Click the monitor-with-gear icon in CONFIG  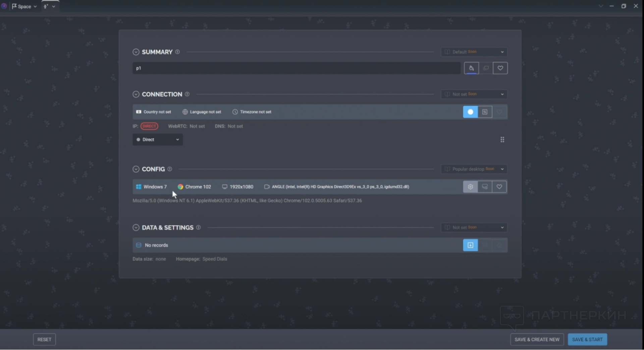[x=485, y=187]
